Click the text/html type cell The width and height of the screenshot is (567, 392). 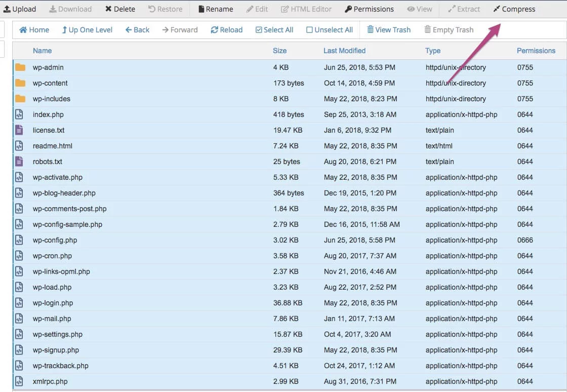439,146
